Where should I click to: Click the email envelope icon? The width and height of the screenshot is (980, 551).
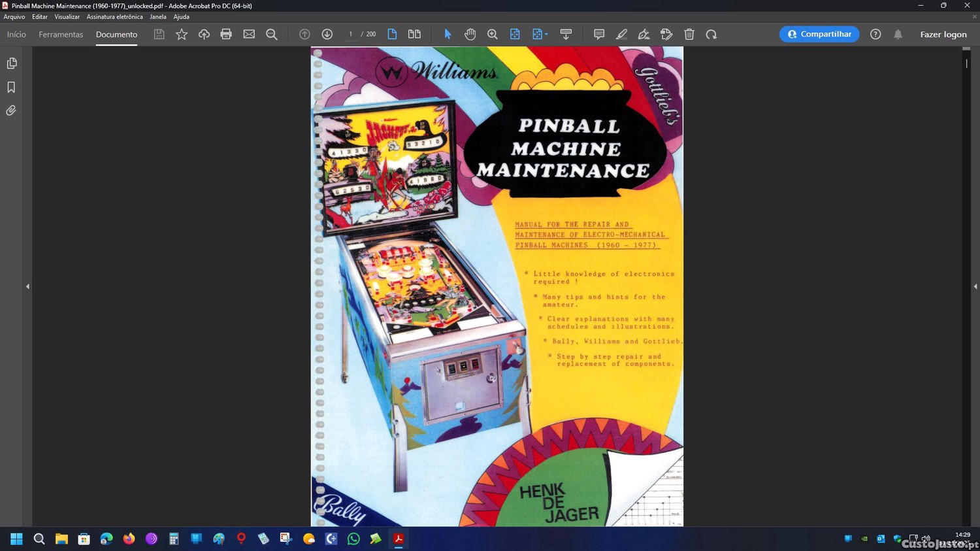pyautogui.click(x=249, y=35)
